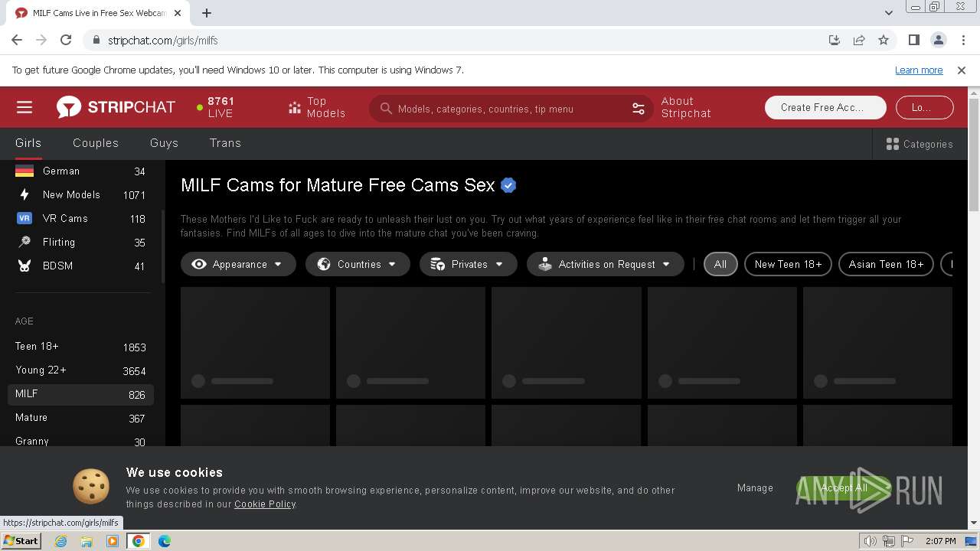
Task: Click Manage cookies button
Action: coord(755,487)
